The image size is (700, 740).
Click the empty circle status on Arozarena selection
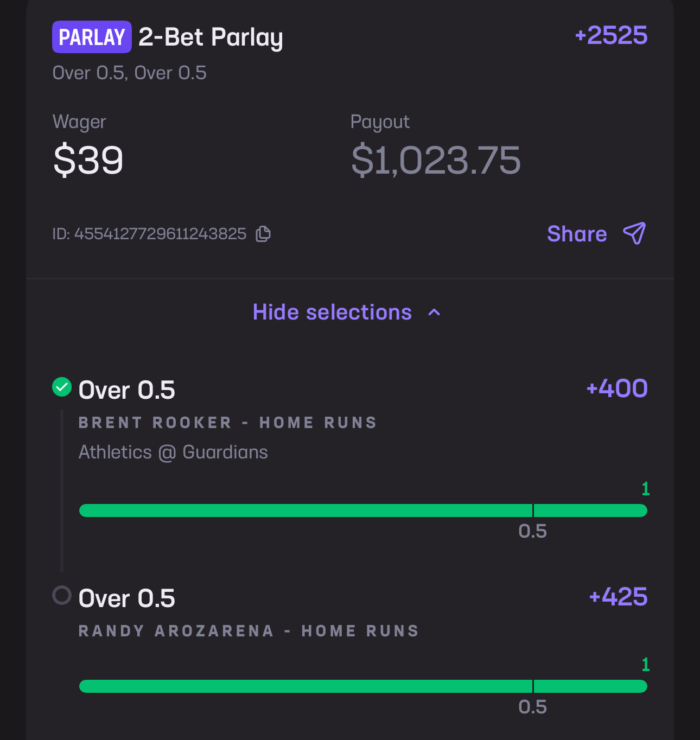click(x=62, y=595)
